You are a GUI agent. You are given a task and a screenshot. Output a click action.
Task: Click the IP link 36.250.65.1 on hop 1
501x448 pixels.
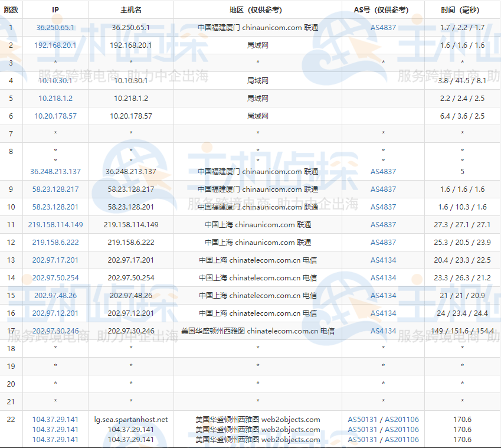54,27
